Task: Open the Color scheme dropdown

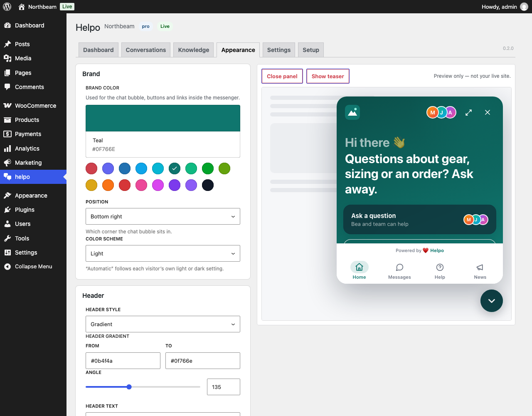Action: 163,253
